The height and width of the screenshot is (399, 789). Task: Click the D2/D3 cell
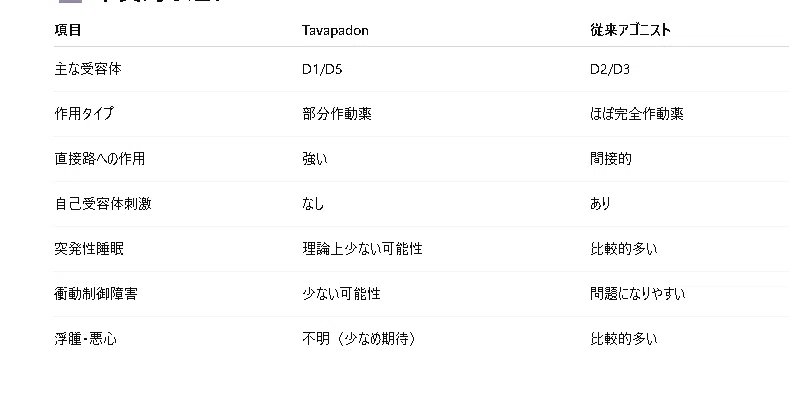610,69
